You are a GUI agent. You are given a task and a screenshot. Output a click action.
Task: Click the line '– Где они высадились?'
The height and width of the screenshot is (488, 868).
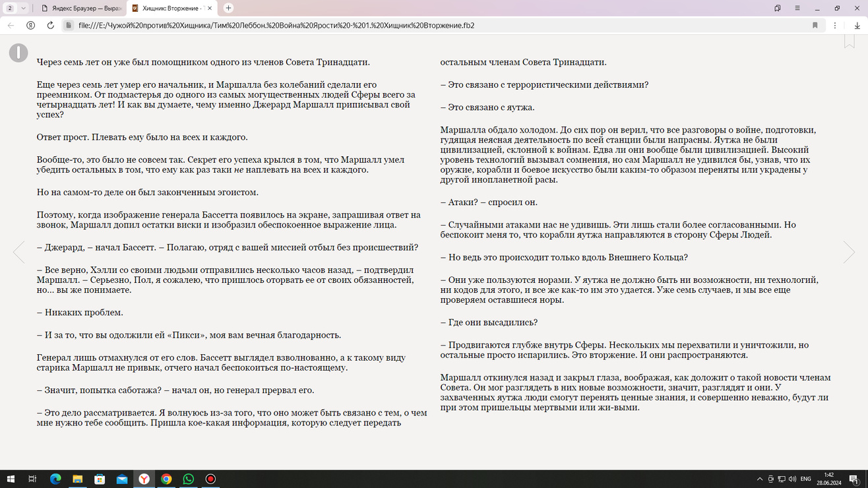[489, 322]
